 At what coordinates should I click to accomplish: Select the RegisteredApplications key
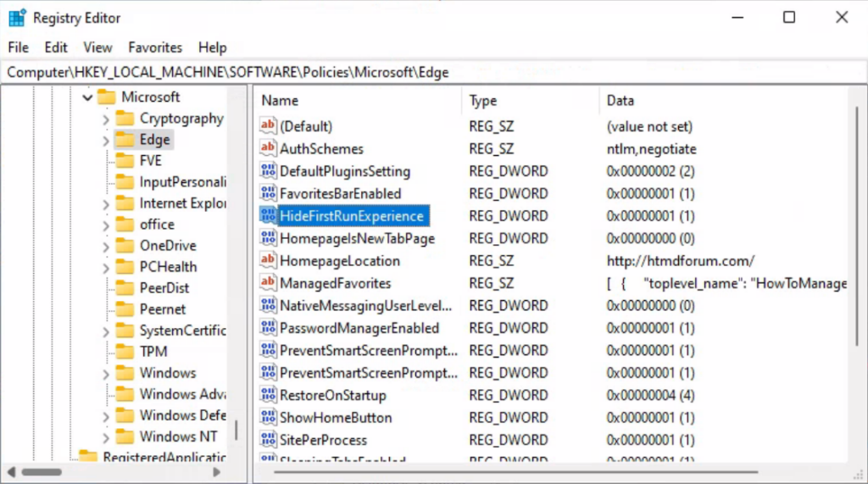click(164, 458)
